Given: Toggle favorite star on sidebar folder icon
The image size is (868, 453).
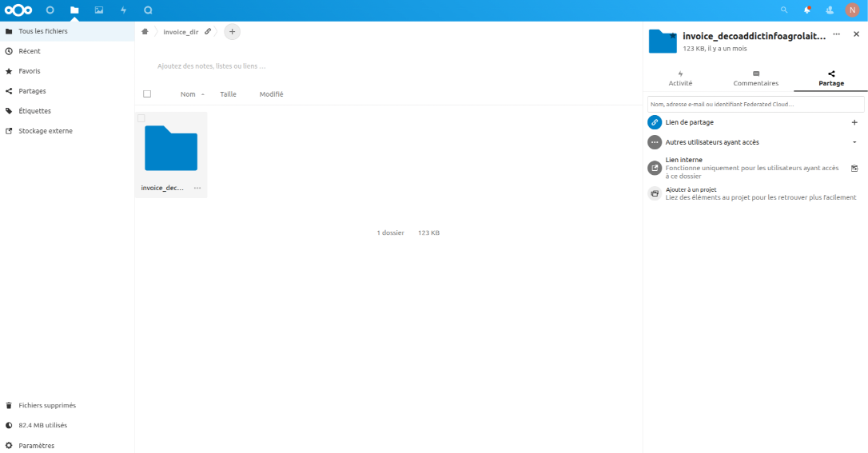Looking at the screenshot, I should [x=673, y=36].
